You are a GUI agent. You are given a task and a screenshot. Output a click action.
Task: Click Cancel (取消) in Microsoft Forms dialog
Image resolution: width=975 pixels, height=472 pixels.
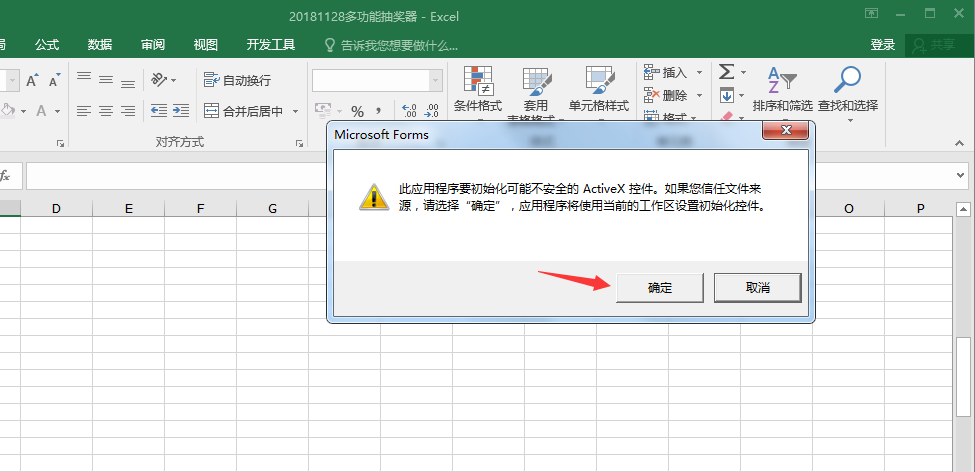(x=757, y=288)
